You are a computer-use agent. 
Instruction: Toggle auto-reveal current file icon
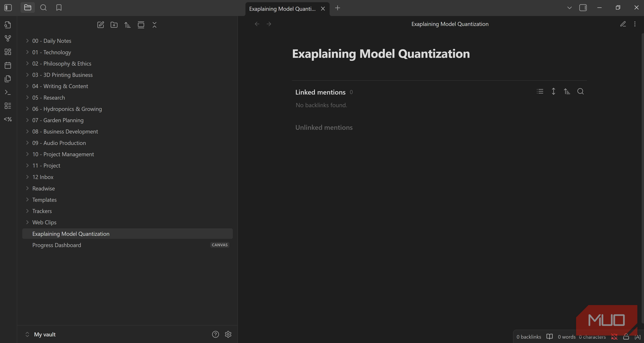coord(141,25)
